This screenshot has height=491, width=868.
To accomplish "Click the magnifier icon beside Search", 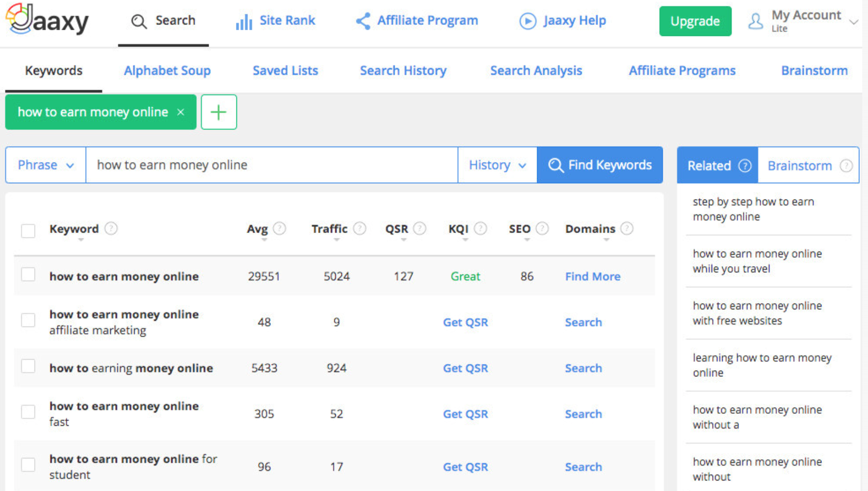I will coord(139,21).
